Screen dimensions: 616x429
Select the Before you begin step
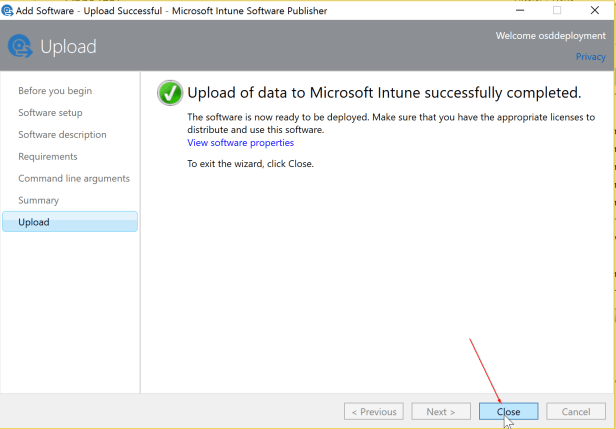(55, 91)
